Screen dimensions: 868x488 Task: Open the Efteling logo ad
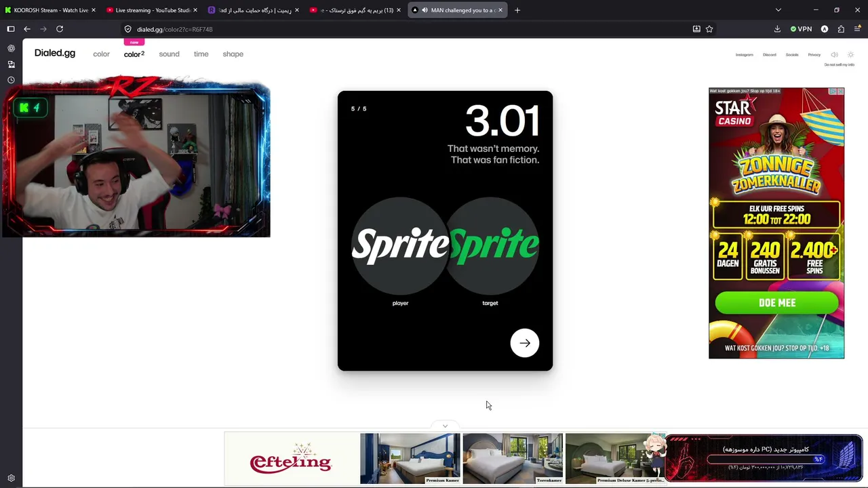coord(292,459)
